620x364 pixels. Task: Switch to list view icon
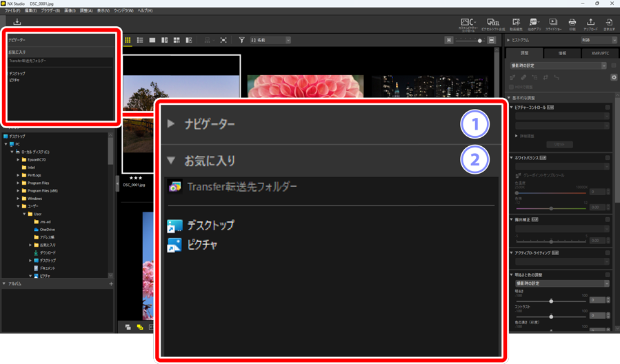click(140, 41)
